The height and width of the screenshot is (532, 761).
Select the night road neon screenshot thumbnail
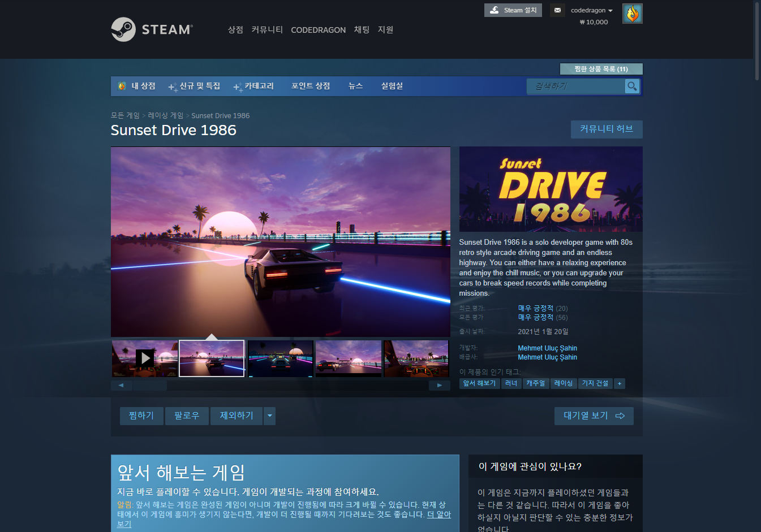tap(280, 358)
